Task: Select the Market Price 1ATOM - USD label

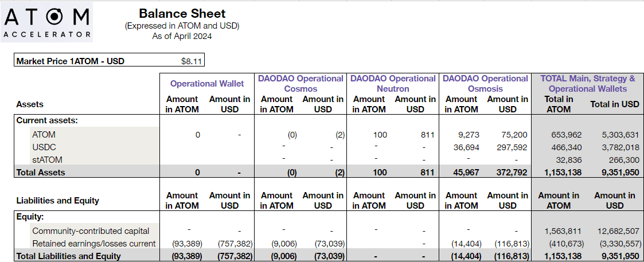Action: [71, 61]
